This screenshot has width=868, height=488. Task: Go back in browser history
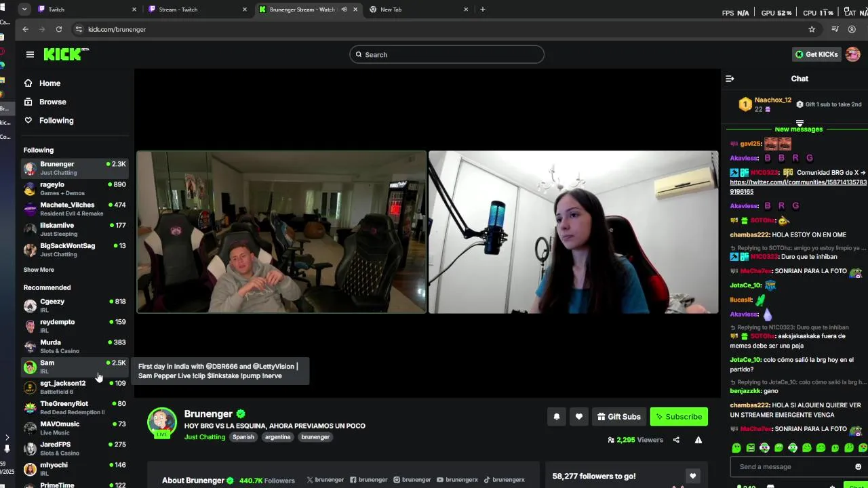pyautogui.click(x=25, y=29)
